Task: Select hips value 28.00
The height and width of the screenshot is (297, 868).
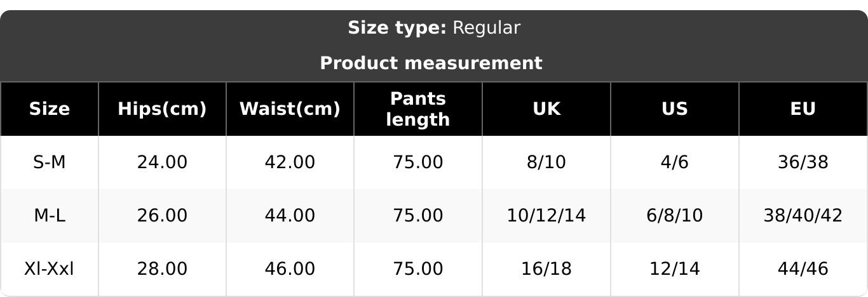Action: point(162,269)
